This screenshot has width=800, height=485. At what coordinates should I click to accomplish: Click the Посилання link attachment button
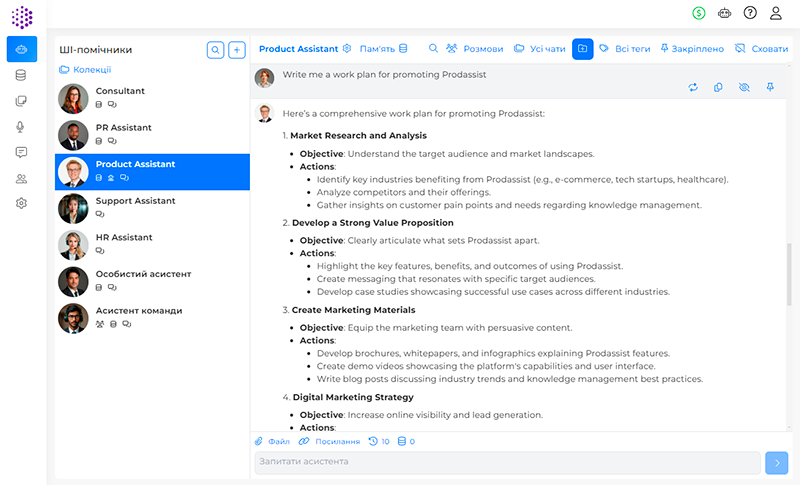pyautogui.click(x=329, y=441)
